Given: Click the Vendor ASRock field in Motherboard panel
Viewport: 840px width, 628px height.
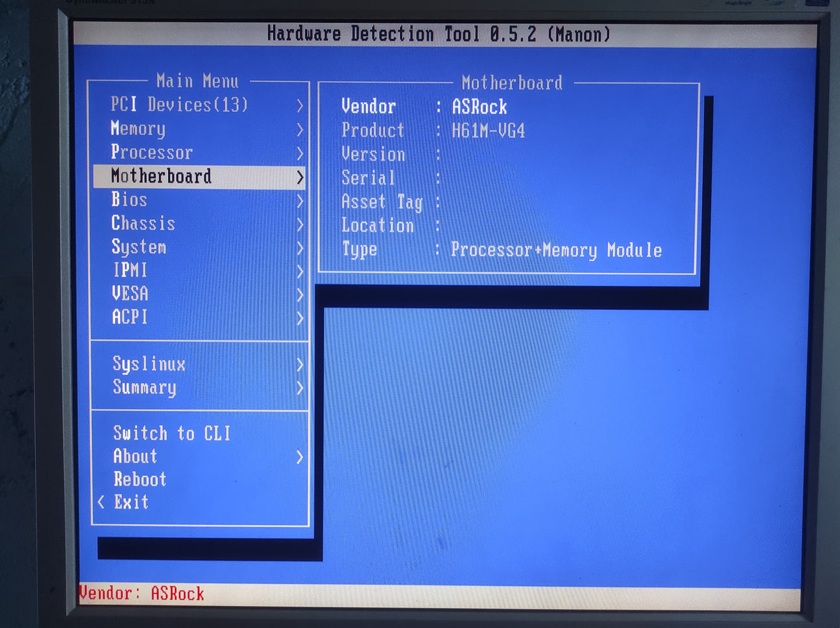Looking at the screenshot, I should point(479,107).
